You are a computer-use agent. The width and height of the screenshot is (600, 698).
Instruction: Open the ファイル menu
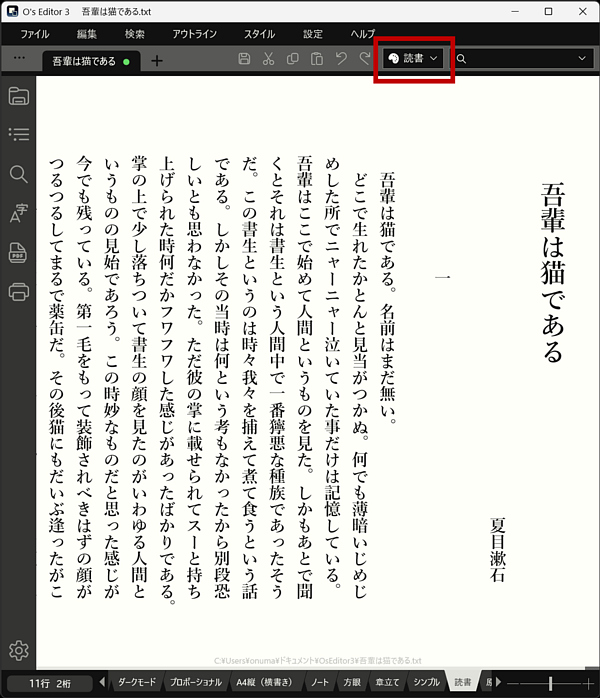(x=35, y=34)
